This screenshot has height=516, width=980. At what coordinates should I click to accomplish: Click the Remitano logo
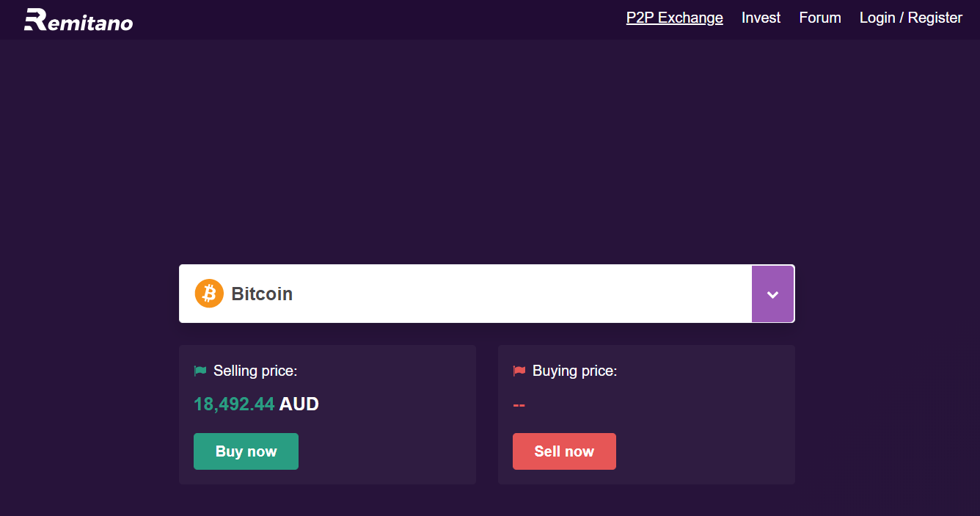point(78,20)
